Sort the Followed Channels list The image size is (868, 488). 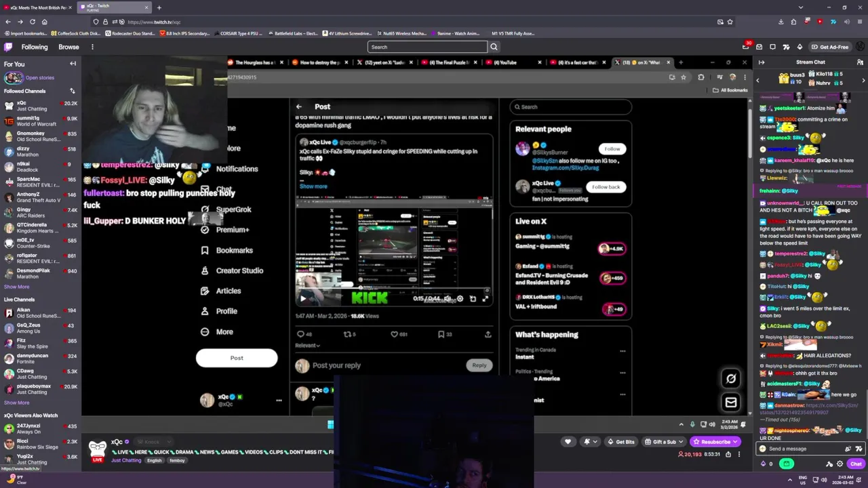coord(72,91)
